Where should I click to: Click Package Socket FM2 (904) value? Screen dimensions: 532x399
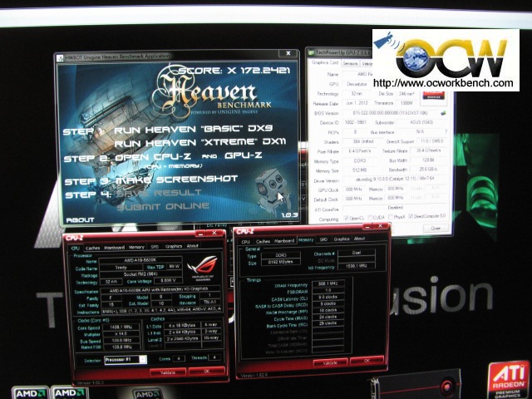point(140,274)
